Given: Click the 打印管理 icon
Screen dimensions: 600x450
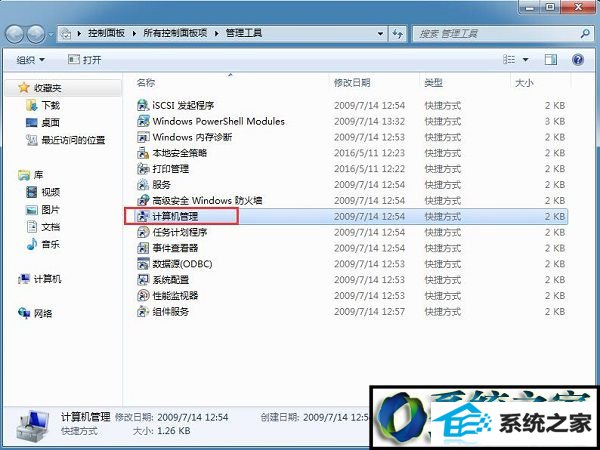Looking at the screenshot, I should click(x=143, y=169).
